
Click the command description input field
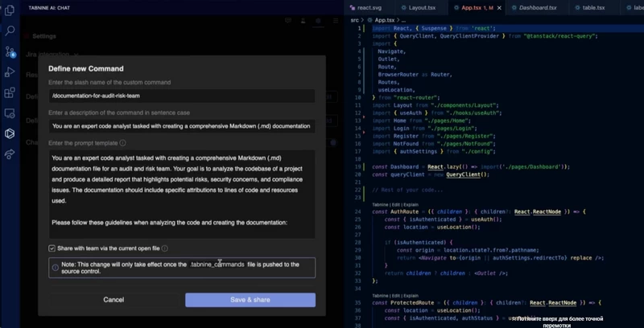click(x=182, y=126)
